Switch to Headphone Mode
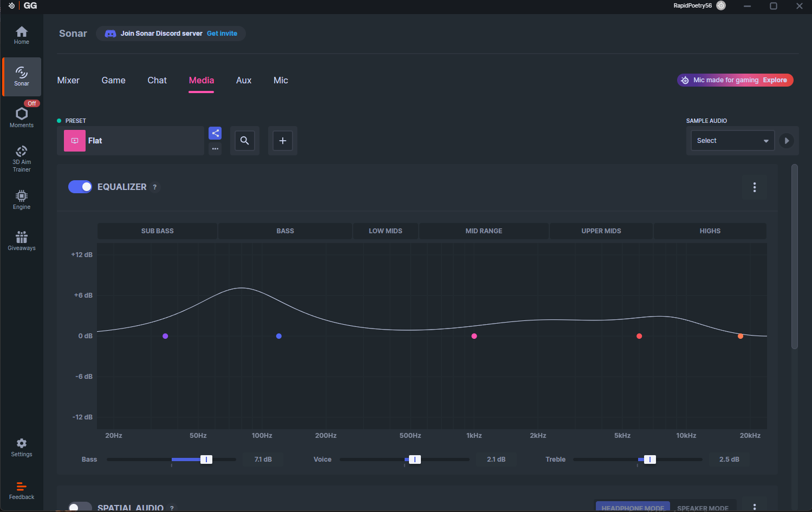This screenshot has height=512, width=812. click(x=633, y=507)
